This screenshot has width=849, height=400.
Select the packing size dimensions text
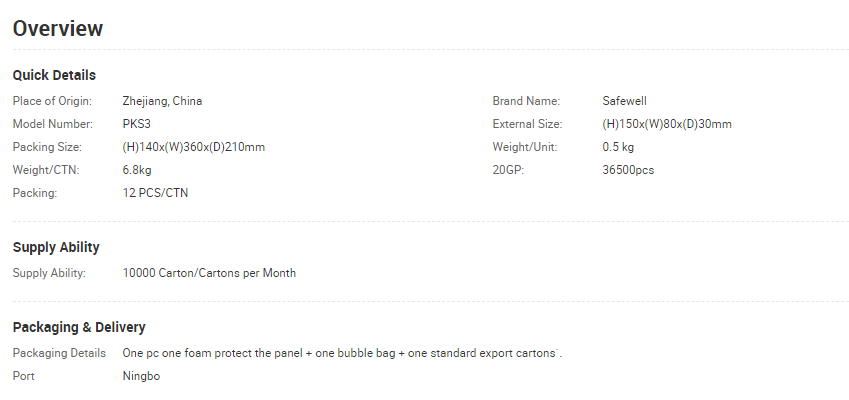coord(194,147)
